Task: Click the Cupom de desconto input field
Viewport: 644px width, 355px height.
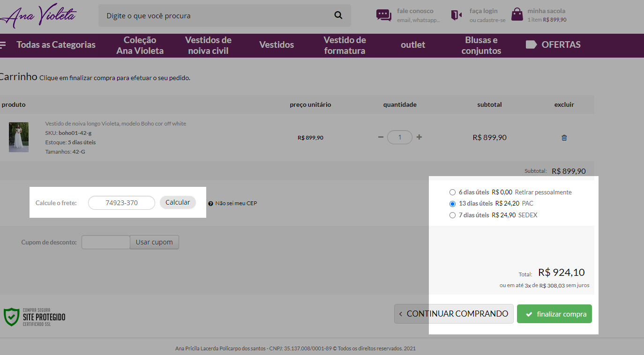Action: point(105,242)
